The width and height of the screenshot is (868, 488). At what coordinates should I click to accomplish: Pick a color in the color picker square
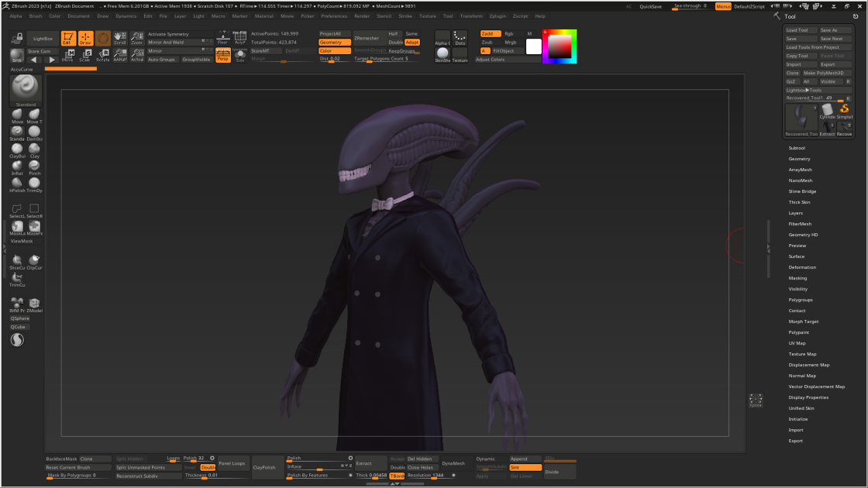[x=560, y=46]
